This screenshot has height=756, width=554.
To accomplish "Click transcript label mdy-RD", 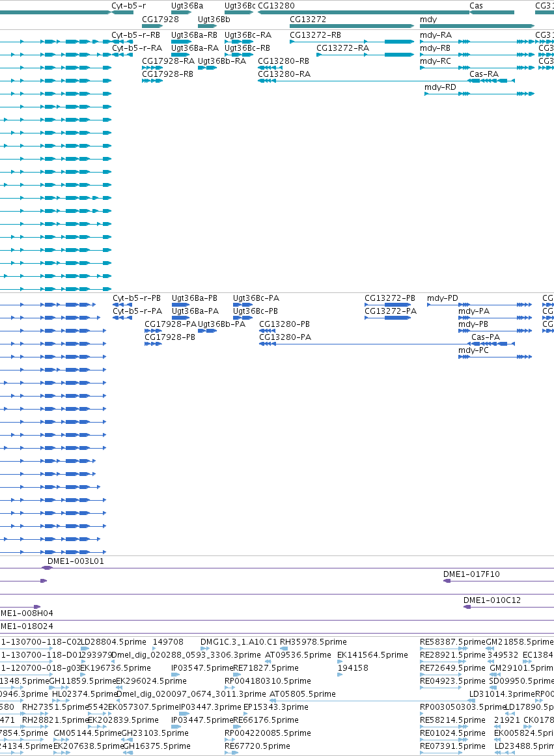I will (x=440, y=87).
